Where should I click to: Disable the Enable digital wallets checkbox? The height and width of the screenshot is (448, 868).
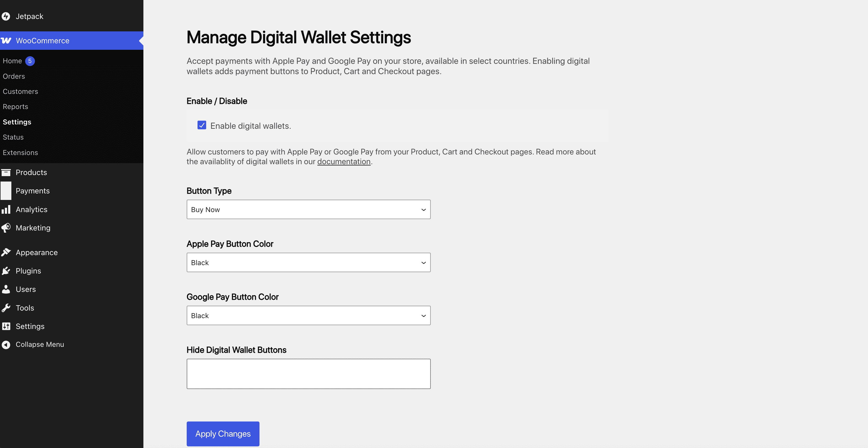coord(201,125)
